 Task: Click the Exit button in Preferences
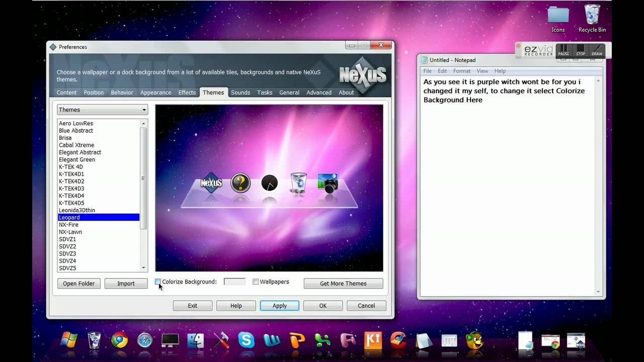tap(193, 306)
